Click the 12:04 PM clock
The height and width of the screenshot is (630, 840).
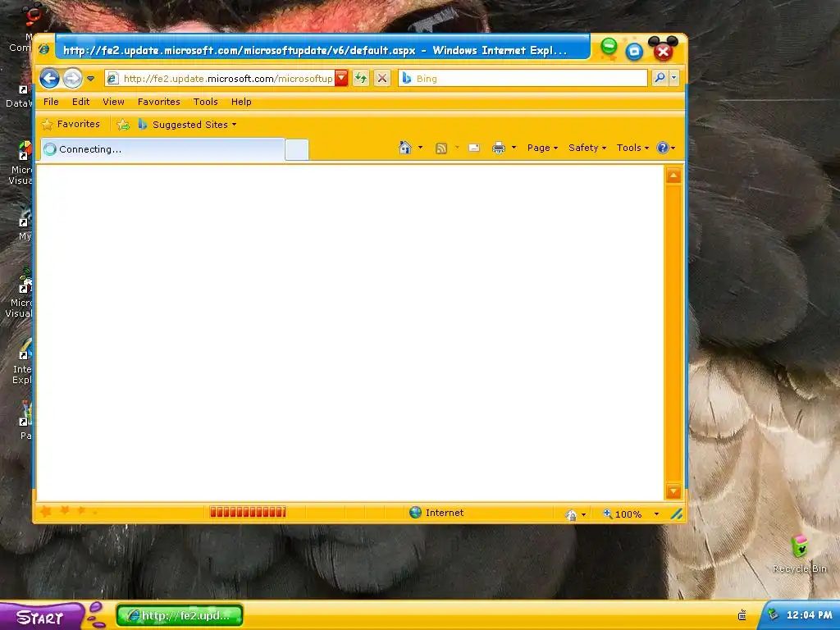pyautogui.click(x=810, y=615)
